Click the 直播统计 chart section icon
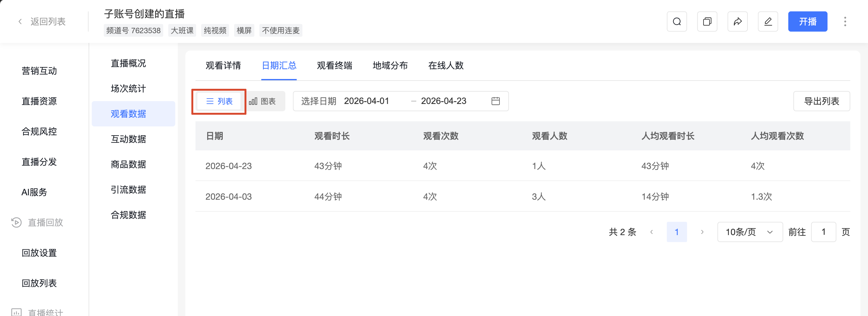 tap(16, 312)
